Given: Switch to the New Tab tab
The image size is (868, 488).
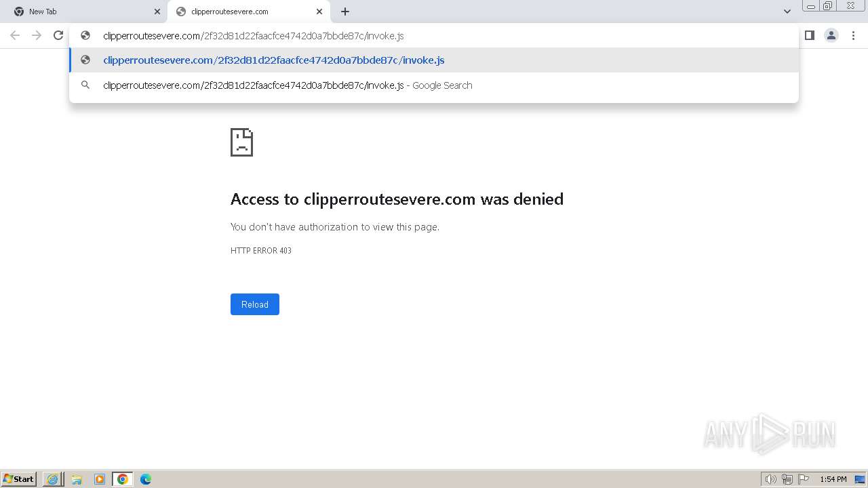Looking at the screenshot, I should [85, 12].
